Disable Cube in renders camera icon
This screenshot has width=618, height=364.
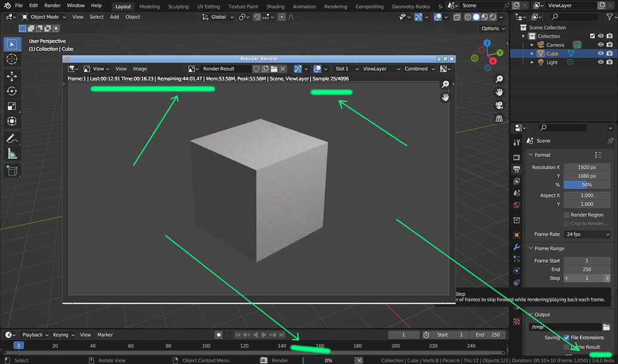pyautogui.click(x=610, y=53)
